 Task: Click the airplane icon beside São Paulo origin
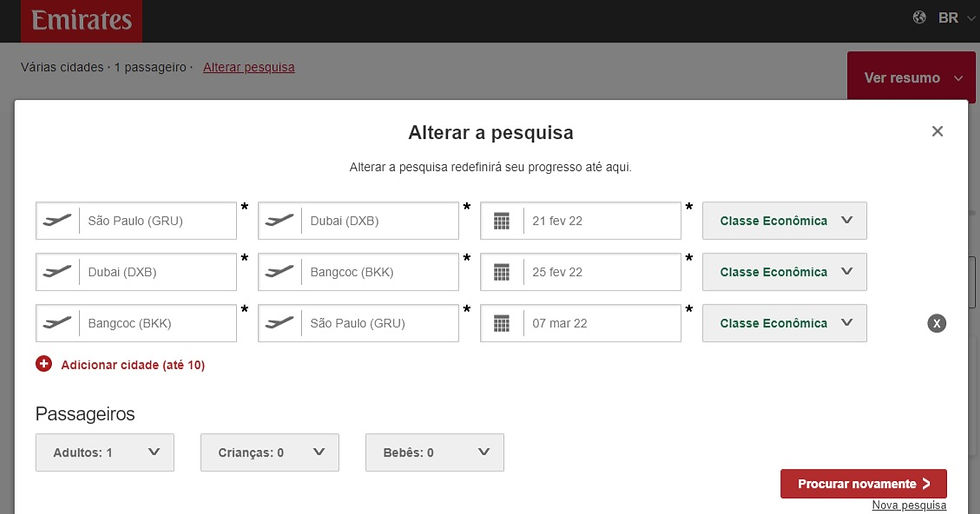coord(58,221)
